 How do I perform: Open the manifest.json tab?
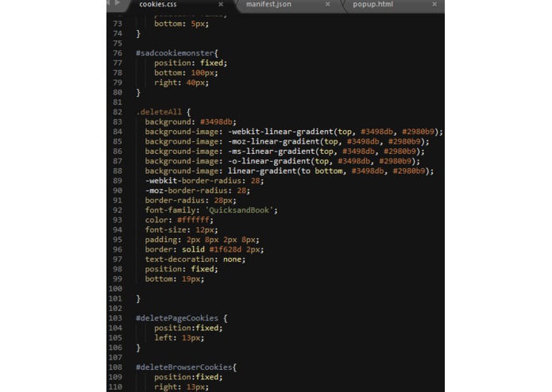click(x=268, y=4)
